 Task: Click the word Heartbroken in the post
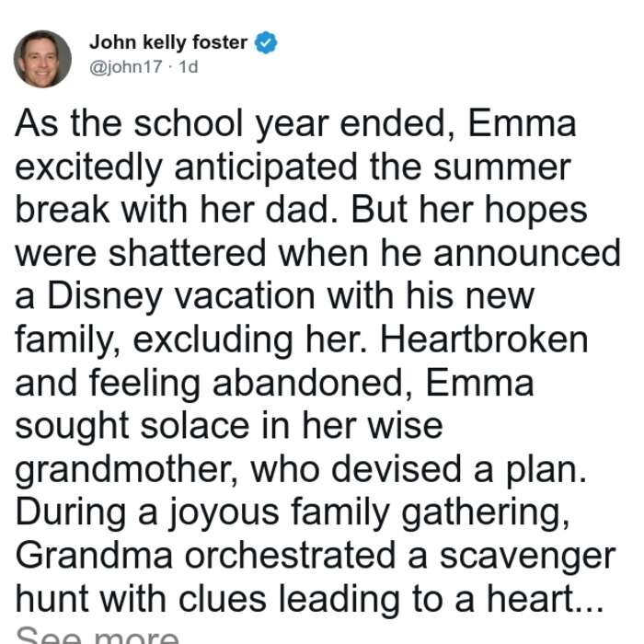(x=484, y=339)
